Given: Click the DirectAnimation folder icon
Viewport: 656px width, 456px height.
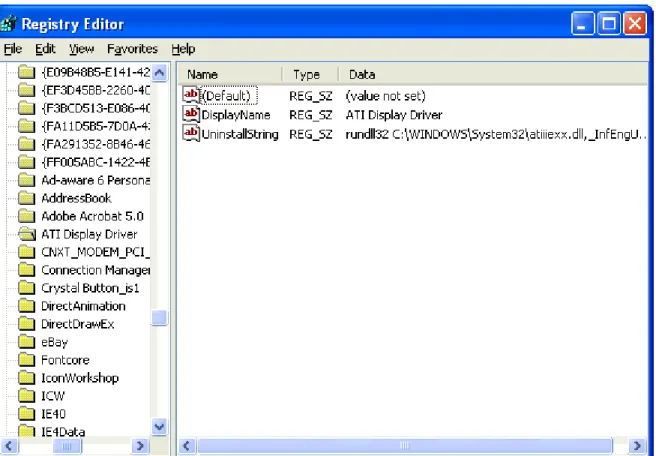Looking at the screenshot, I should click(27, 306).
